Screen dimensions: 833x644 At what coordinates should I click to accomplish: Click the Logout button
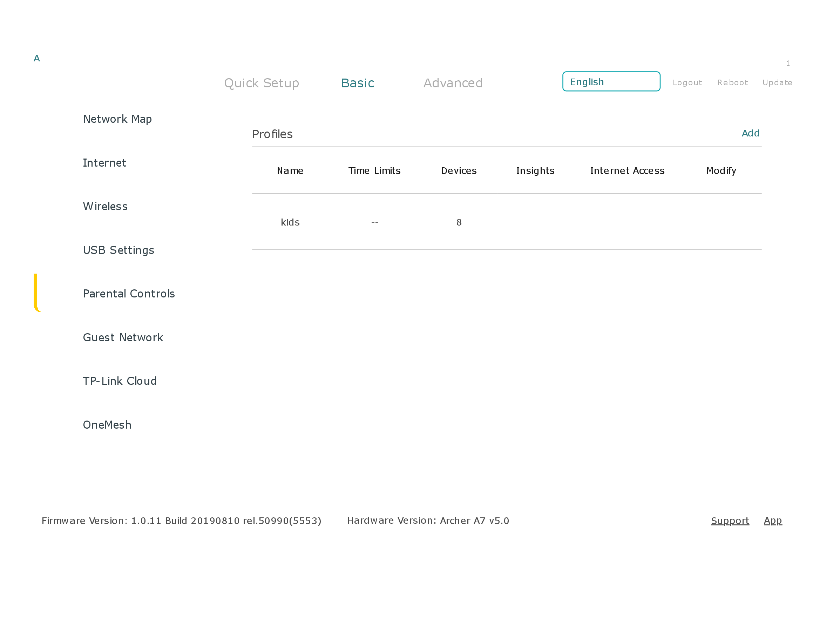point(687,82)
